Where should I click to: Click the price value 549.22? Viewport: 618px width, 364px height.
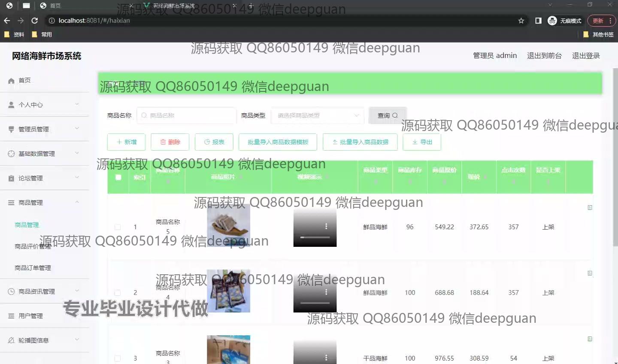click(x=444, y=227)
